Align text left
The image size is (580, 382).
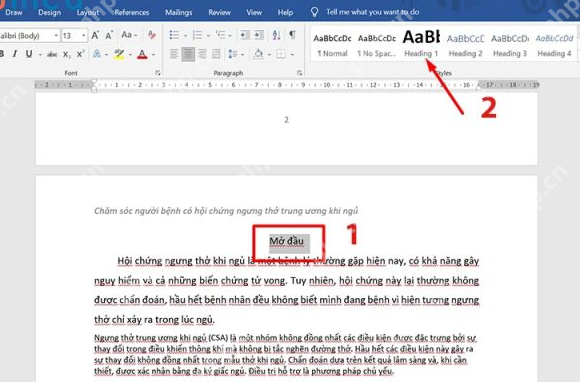click(x=174, y=54)
